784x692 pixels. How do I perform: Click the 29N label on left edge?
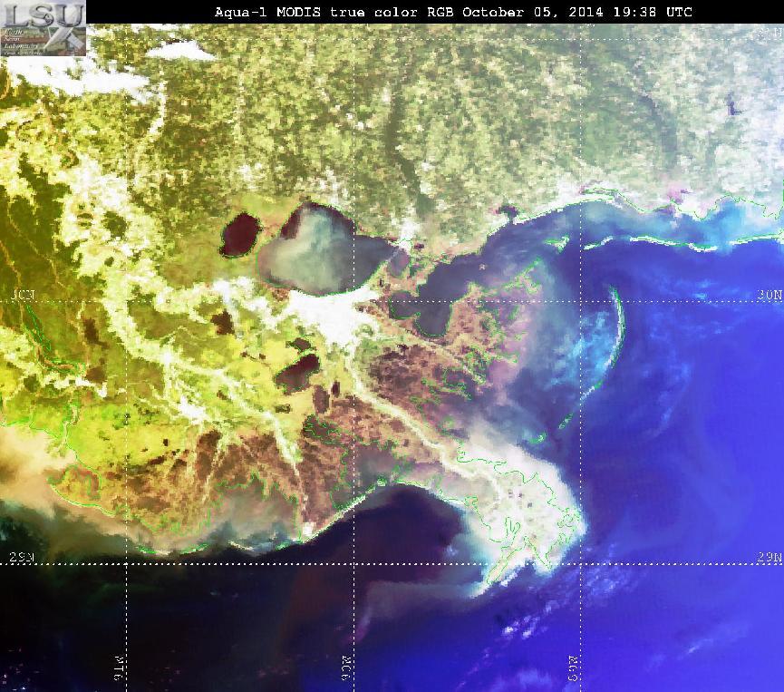pyautogui.click(x=22, y=557)
